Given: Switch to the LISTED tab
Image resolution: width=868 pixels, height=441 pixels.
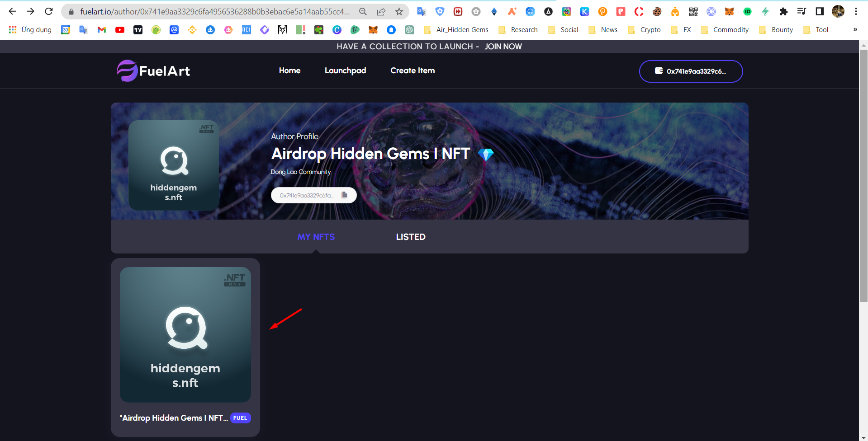Looking at the screenshot, I should click(x=411, y=237).
